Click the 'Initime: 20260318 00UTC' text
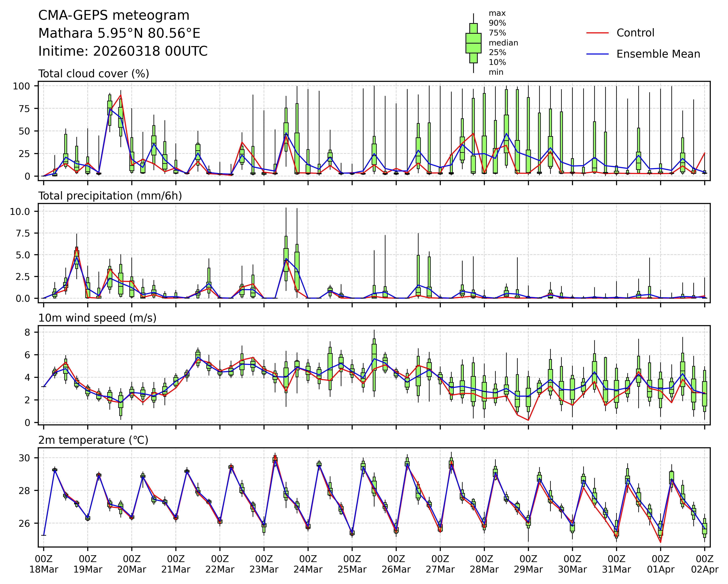 pos(123,51)
